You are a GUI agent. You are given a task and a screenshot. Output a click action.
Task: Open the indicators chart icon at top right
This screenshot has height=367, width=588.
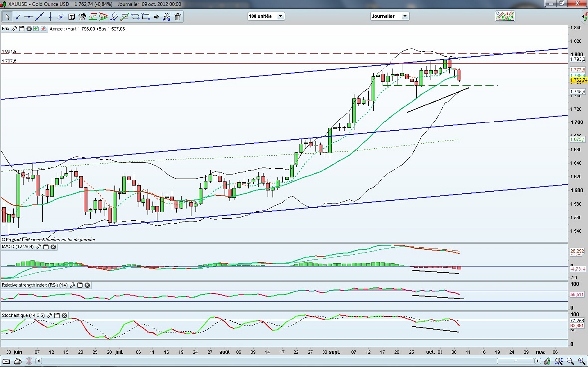click(505, 16)
